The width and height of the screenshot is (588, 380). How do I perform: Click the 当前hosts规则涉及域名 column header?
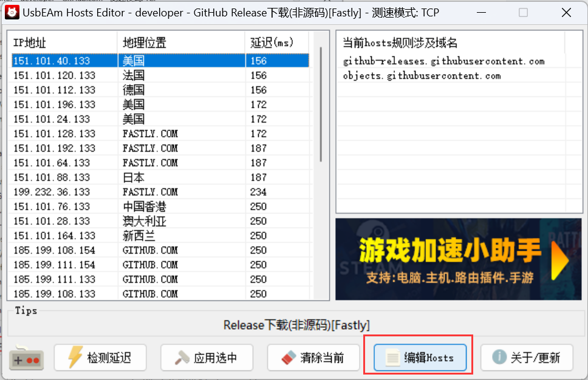point(451,42)
